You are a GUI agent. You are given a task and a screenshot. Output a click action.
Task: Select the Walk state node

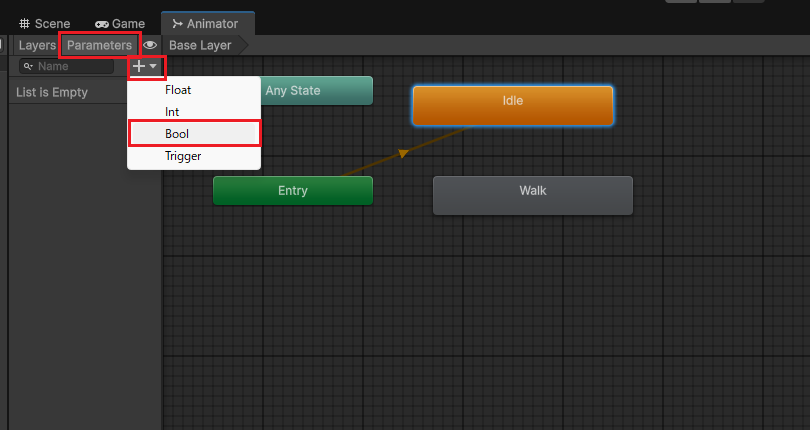click(532, 195)
